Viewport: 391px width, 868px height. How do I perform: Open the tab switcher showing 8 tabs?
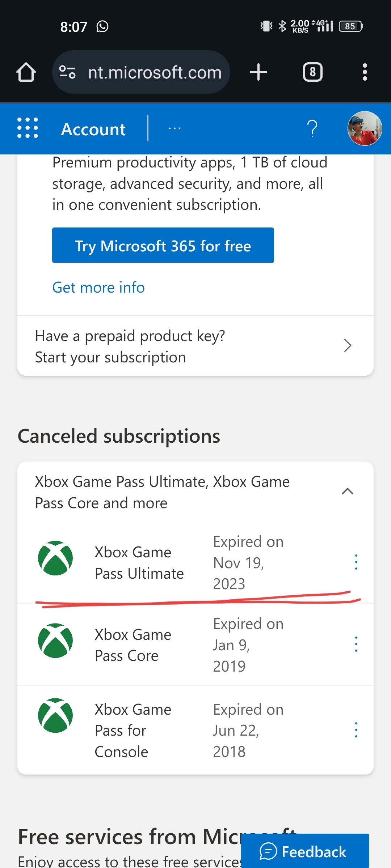313,72
